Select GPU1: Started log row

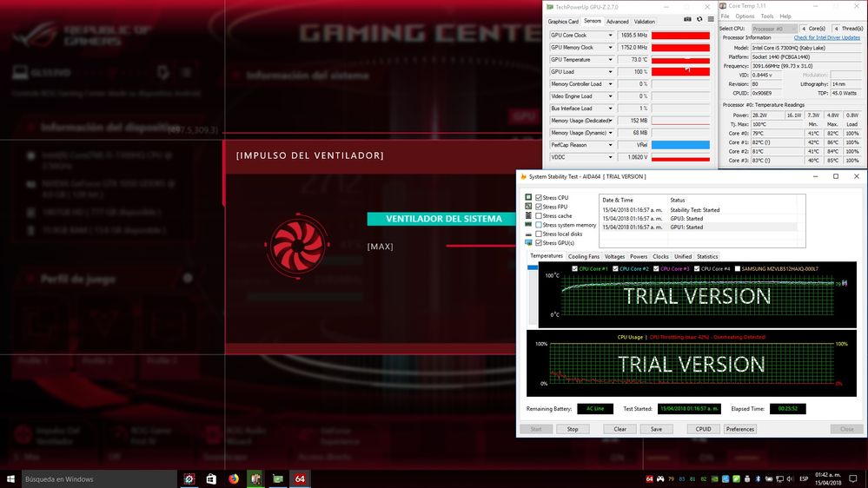699,228
